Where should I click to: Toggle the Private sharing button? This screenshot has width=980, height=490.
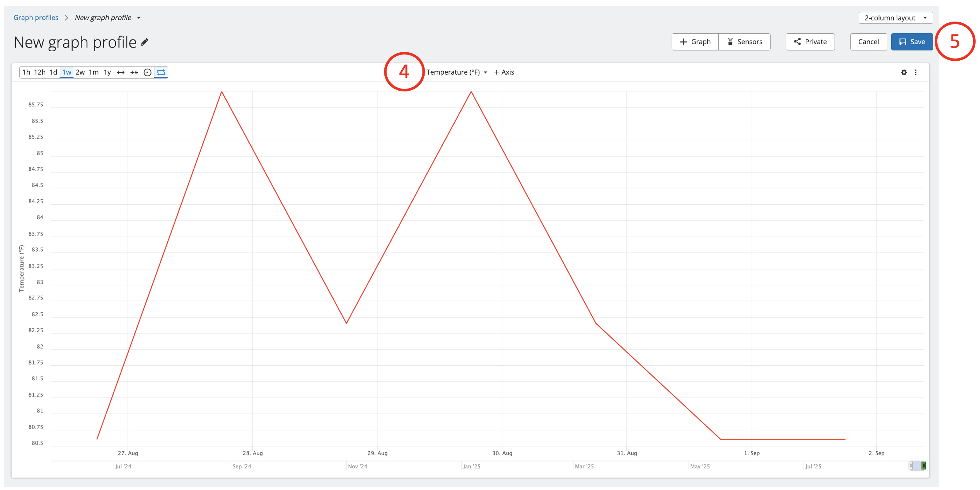[x=810, y=42]
